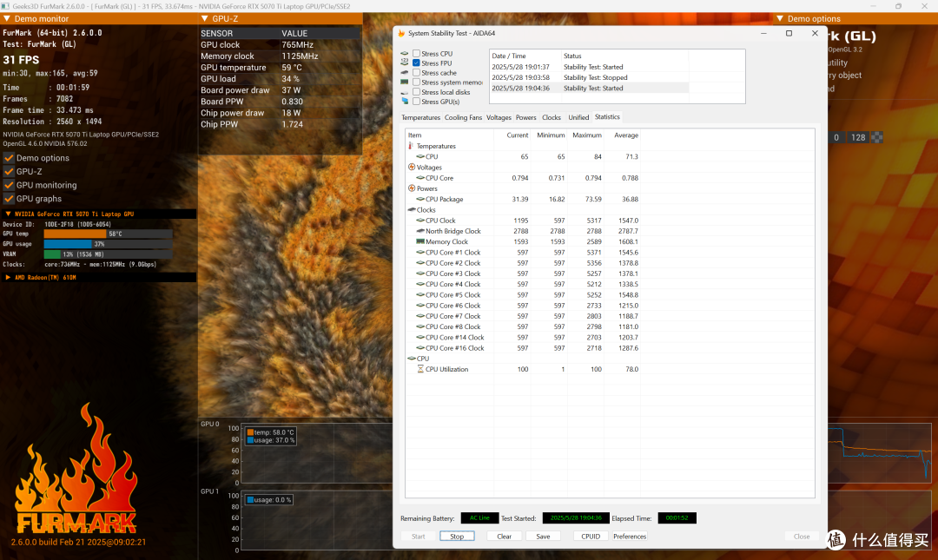Click the orange temp legend swatch in GPU 0 graph
938x560 pixels.
(x=250, y=432)
